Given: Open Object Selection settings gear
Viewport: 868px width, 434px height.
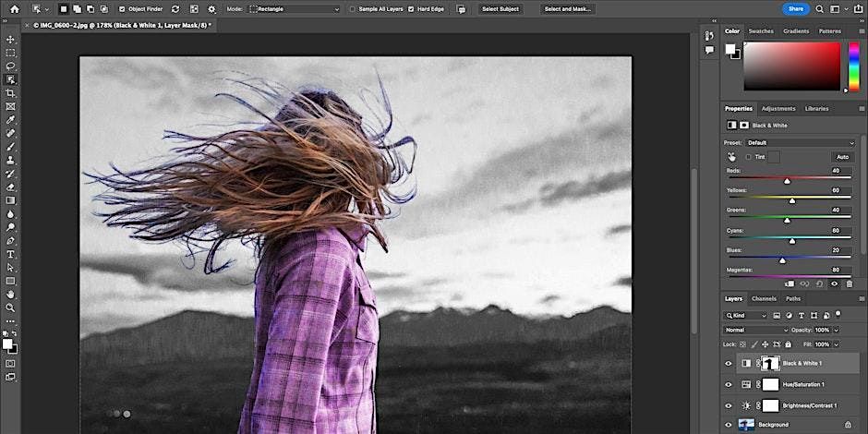Looking at the screenshot, I should tap(211, 8).
